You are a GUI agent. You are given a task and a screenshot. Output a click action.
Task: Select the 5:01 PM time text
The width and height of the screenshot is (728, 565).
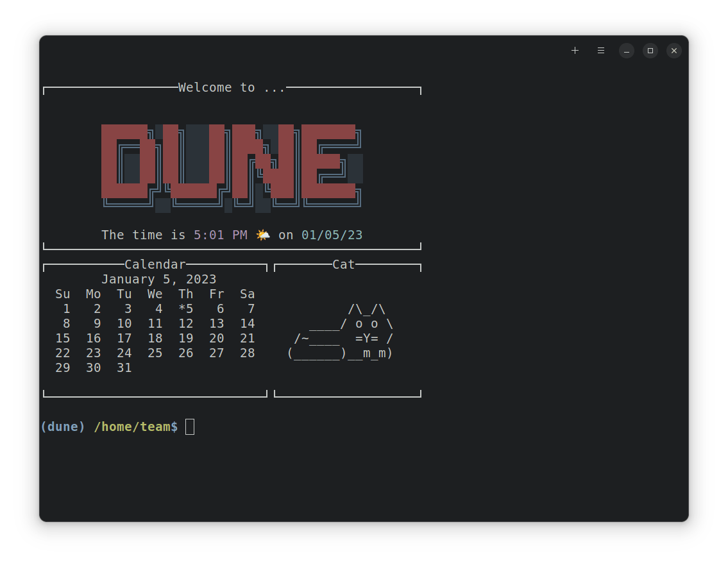click(220, 235)
